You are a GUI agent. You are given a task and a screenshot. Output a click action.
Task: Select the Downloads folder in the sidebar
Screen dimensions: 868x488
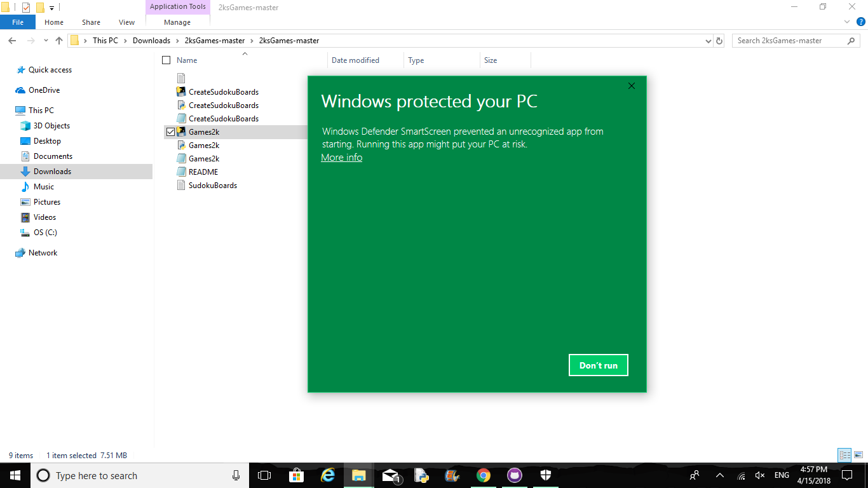52,171
